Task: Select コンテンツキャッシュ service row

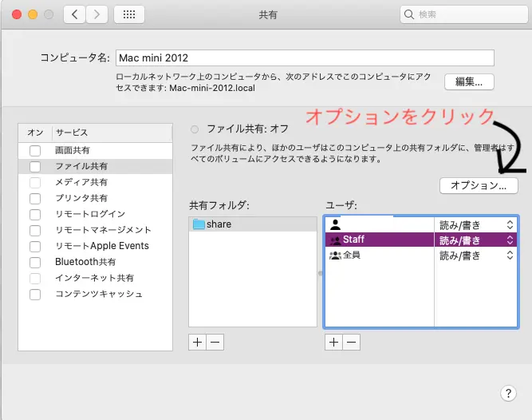Action: point(99,294)
